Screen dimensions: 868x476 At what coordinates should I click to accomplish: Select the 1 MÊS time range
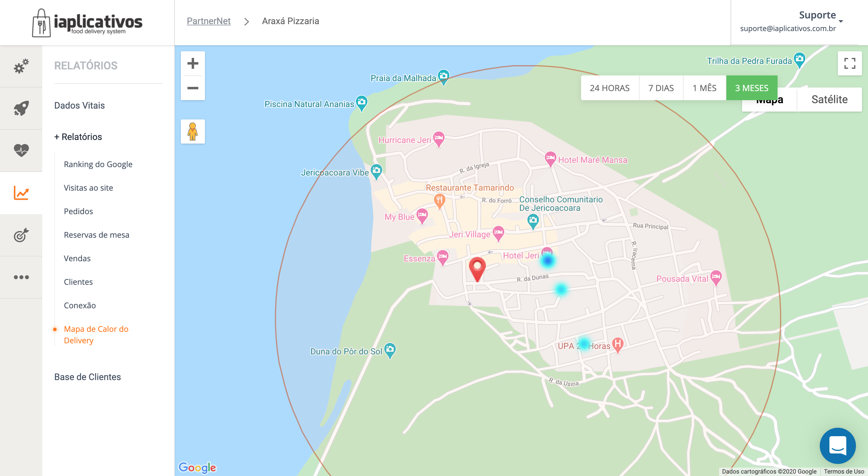tap(704, 88)
